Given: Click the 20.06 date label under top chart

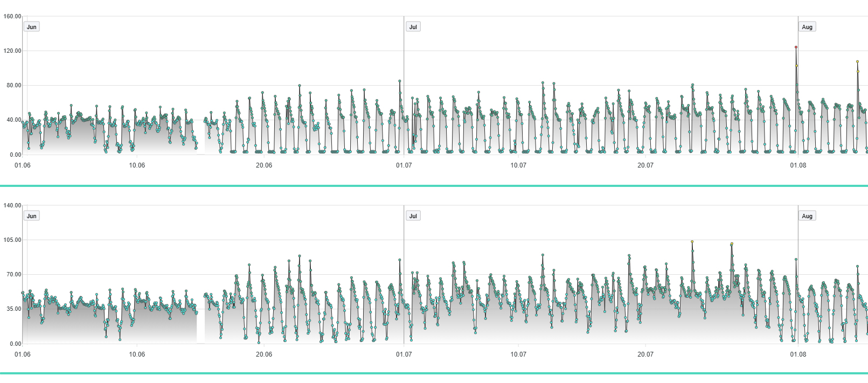Looking at the screenshot, I should tap(264, 165).
